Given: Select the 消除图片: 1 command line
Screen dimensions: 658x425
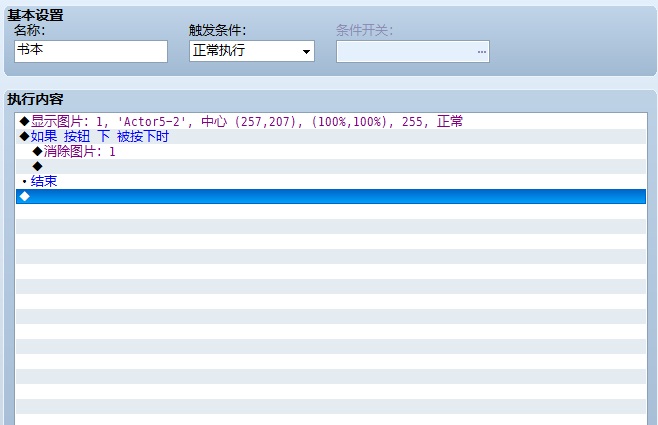Looking at the screenshot, I should [331, 151].
